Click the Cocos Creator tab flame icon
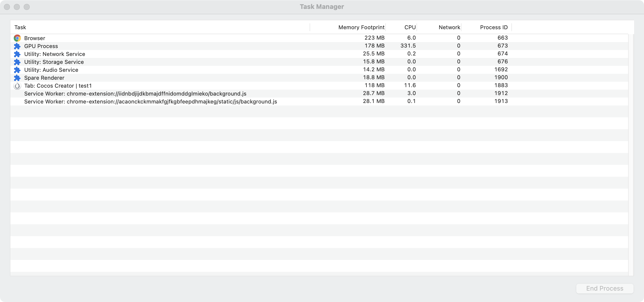The width and height of the screenshot is (644, 302). [x=17, y=86]
